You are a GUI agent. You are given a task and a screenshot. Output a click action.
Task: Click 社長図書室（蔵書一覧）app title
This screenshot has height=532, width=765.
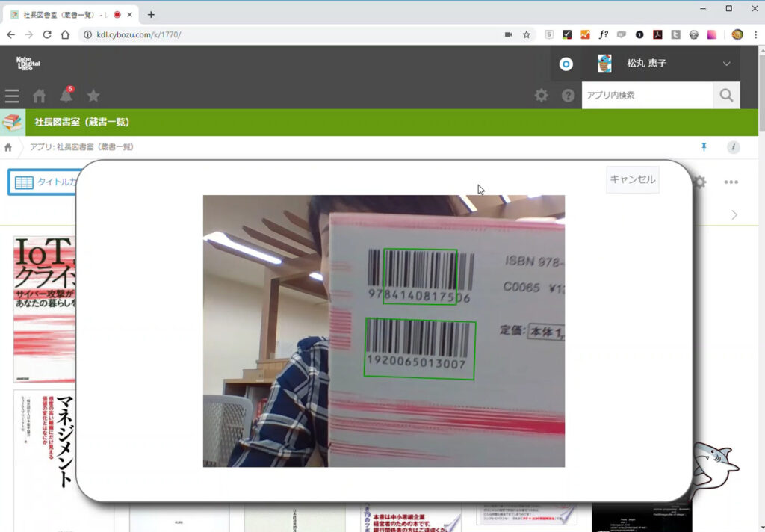pyautogui.click(x=82, y=122)
